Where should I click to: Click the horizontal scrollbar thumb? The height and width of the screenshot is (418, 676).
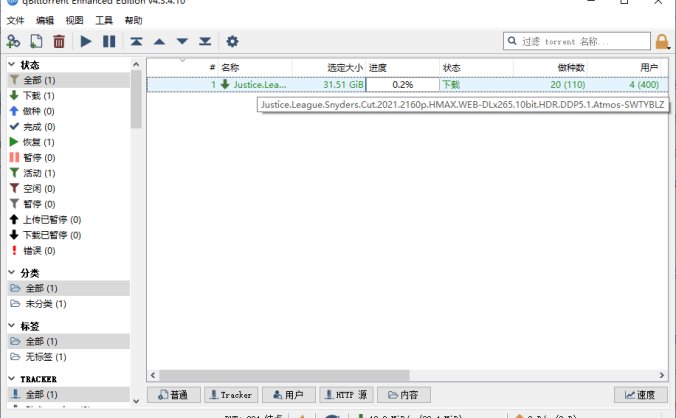(x=284, y=375)
